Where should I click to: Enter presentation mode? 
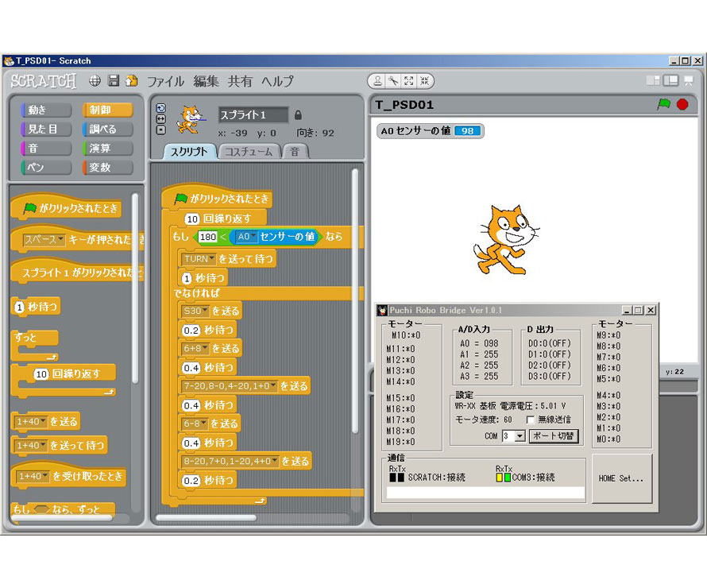[x=689, y=81]
